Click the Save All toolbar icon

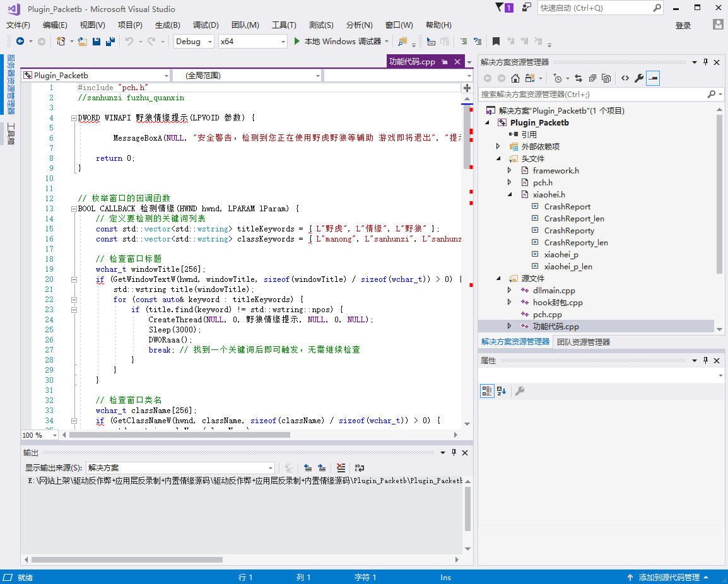110,42
